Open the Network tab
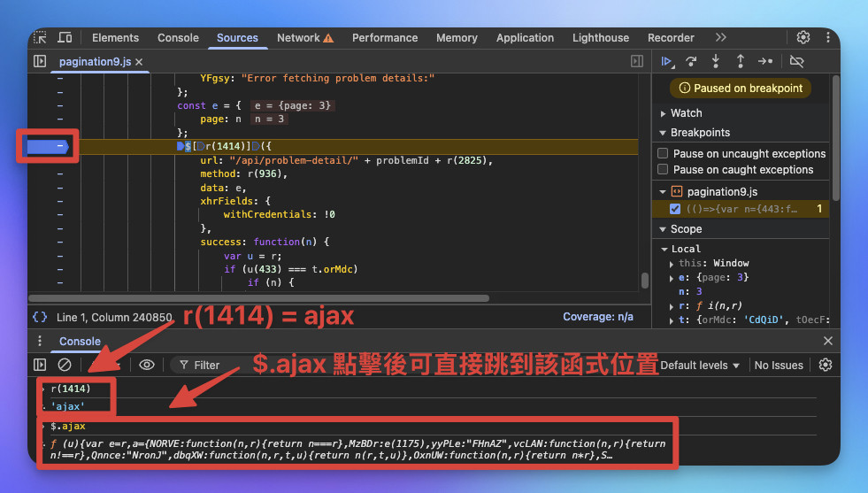Screen dimensions: 868x493 (305, 38)
